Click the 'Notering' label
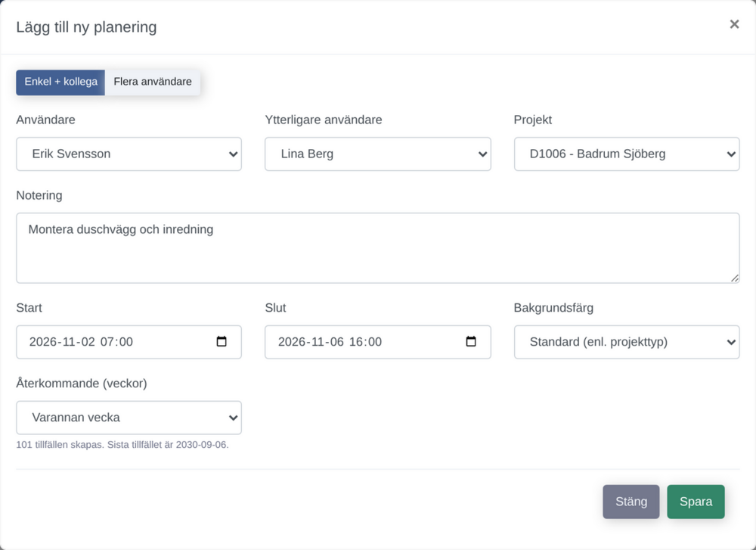Screen dimensions: 756x550 coord(39,195)
